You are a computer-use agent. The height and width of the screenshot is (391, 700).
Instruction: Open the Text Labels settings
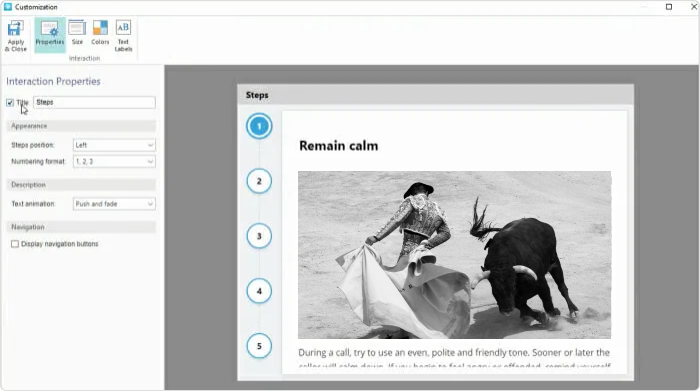click(x=123, y=36)
